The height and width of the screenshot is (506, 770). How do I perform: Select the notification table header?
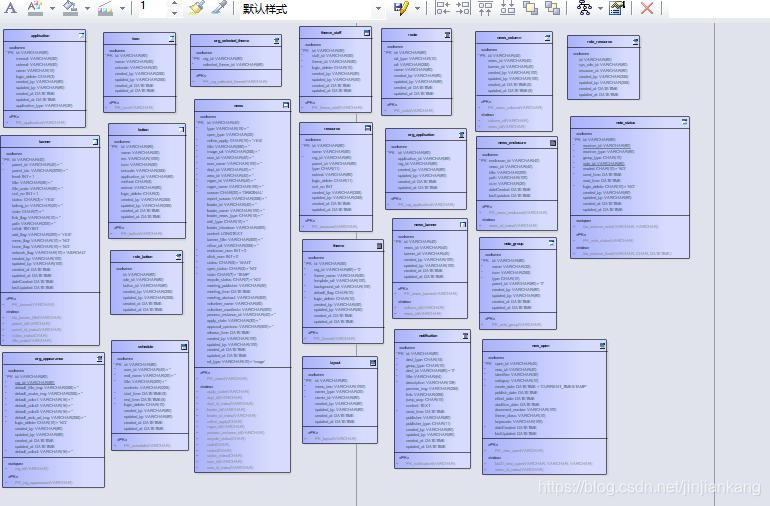coord(432,336)
